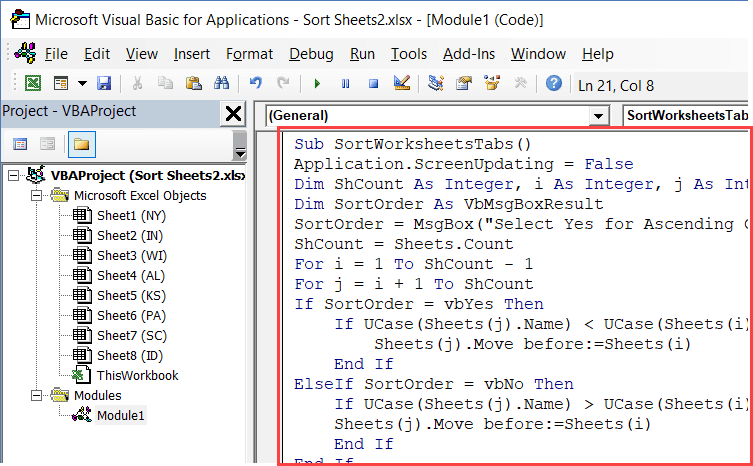
Task: Click View Object icon in Project pane
Action: tap(47, 144)
